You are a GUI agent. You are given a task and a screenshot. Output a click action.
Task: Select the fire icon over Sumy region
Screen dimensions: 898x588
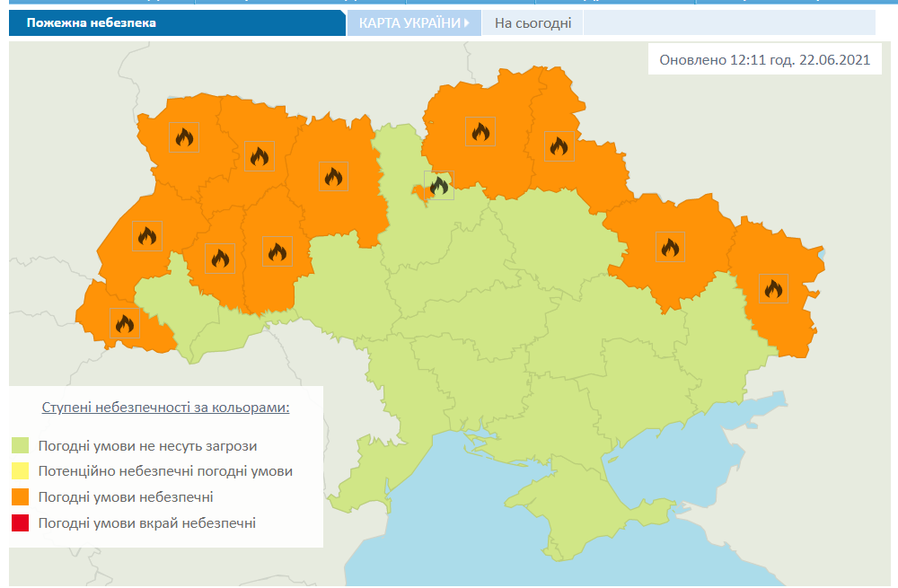(x=558, y=145)
